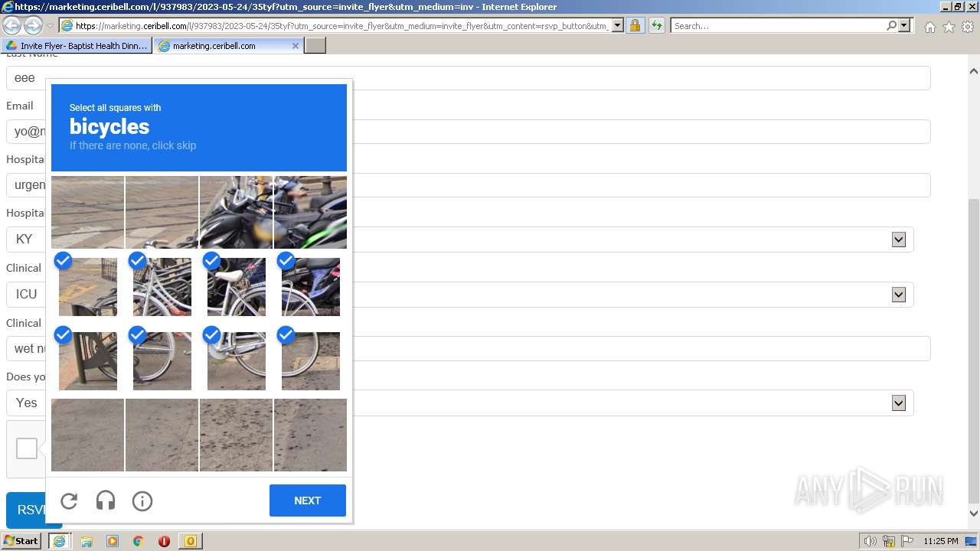
Task: Open the Favorites star icon
Action: tap(949, 27)
